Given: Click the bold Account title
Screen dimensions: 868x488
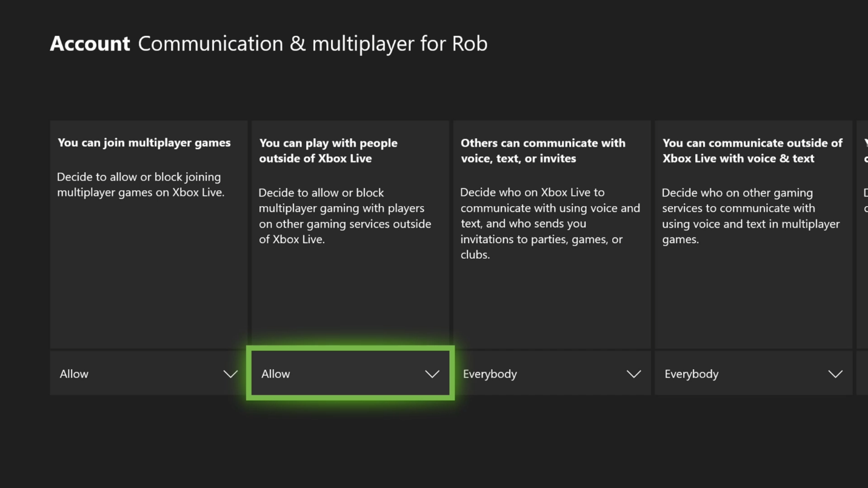Looking at the screenshot, I should pyautogui.click(x=90, y=44).
